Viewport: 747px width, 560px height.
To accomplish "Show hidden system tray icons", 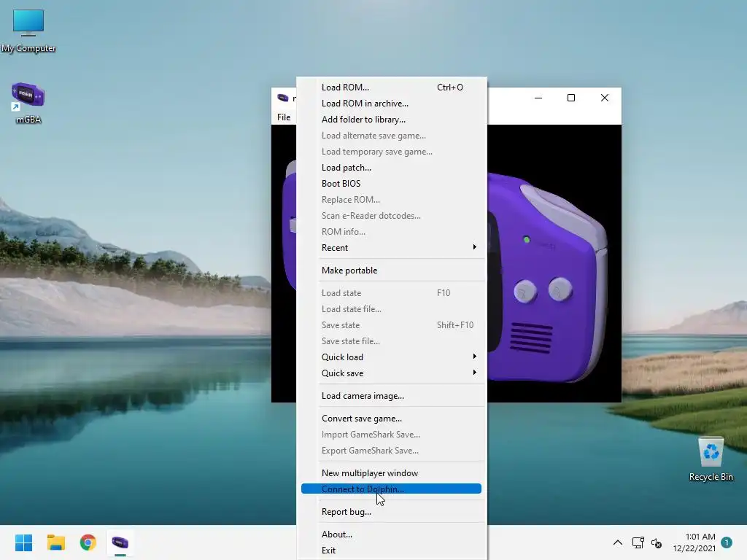I will click(617, 542).
